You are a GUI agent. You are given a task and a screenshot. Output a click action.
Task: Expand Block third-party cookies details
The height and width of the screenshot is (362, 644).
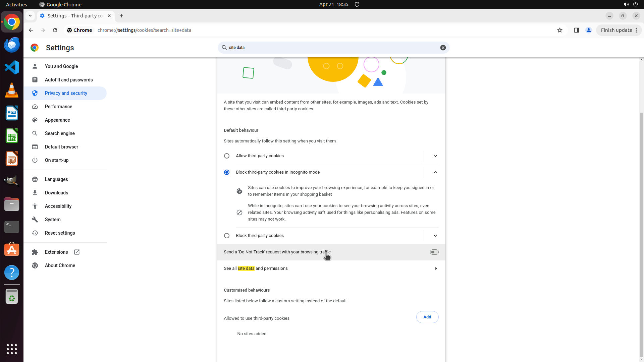tap(435, 236)
